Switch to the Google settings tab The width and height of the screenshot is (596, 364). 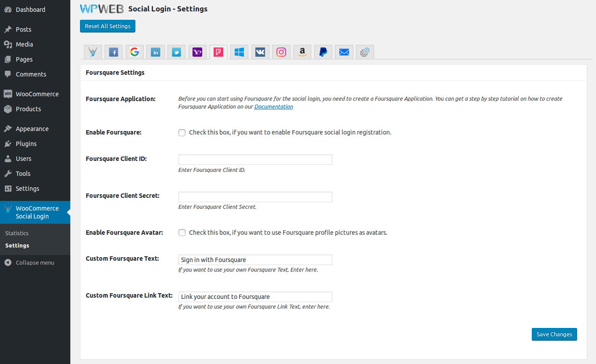(134, 52)
